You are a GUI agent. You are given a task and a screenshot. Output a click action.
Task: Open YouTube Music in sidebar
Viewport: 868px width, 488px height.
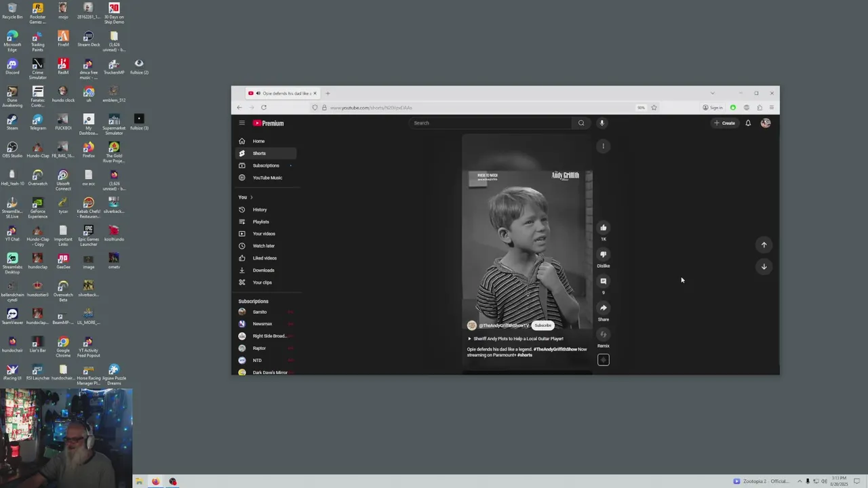(266, 178)
